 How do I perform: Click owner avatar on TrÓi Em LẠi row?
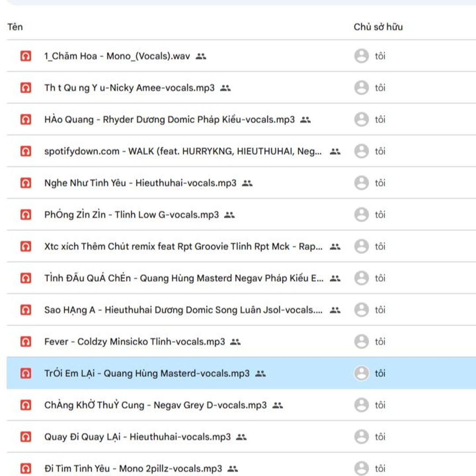(x=361, y=373)
